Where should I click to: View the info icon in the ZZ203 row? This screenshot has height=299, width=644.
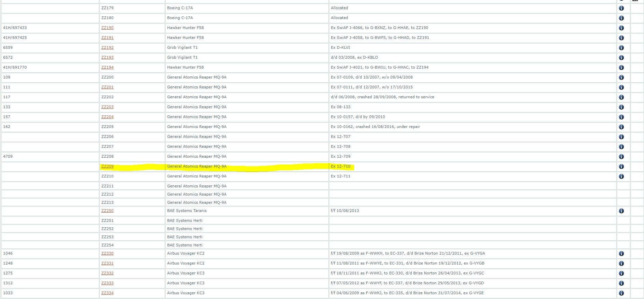621,107
